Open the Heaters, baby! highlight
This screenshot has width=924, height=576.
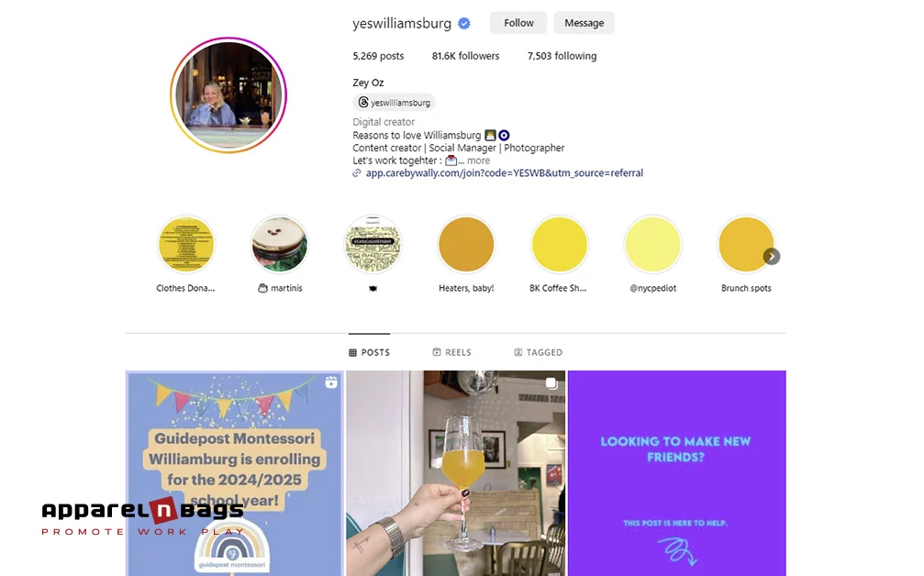click(x=466, y=244)
